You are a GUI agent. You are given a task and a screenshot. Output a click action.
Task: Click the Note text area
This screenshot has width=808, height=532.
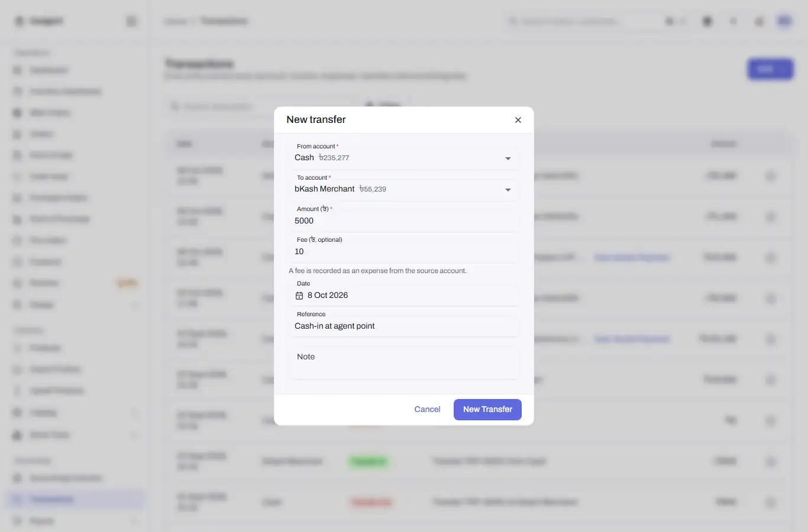405,362
